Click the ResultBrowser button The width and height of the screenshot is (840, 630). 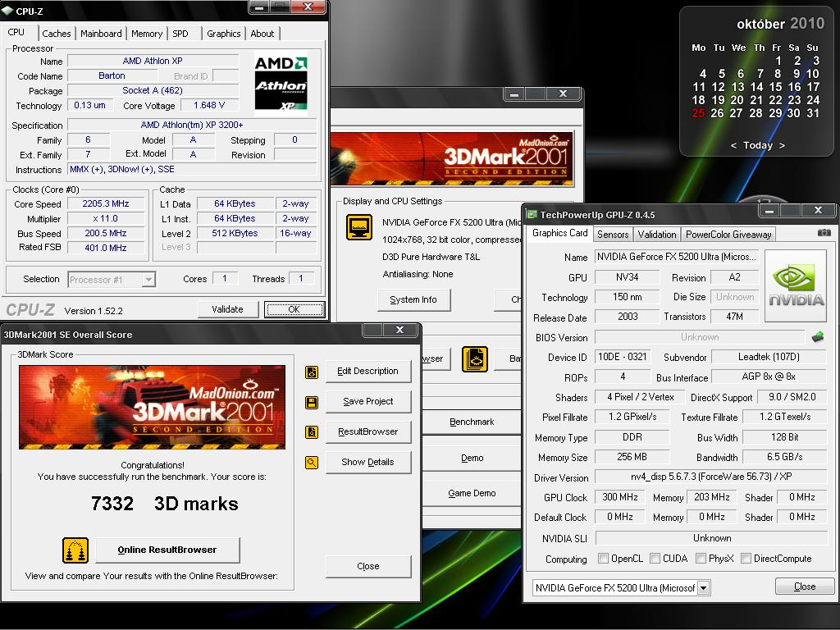pyautogui.click(x=368, y=431)
